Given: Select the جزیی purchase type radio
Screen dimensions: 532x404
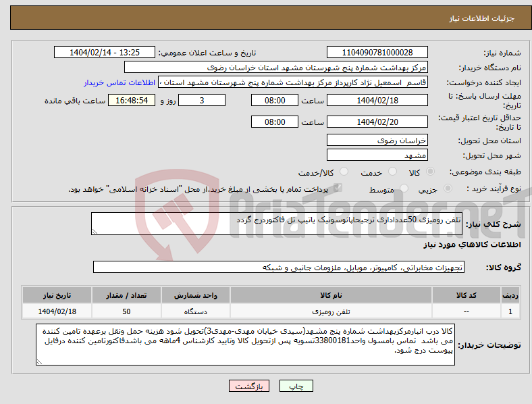Looking at the screenshot, I should tap(448, 188).
